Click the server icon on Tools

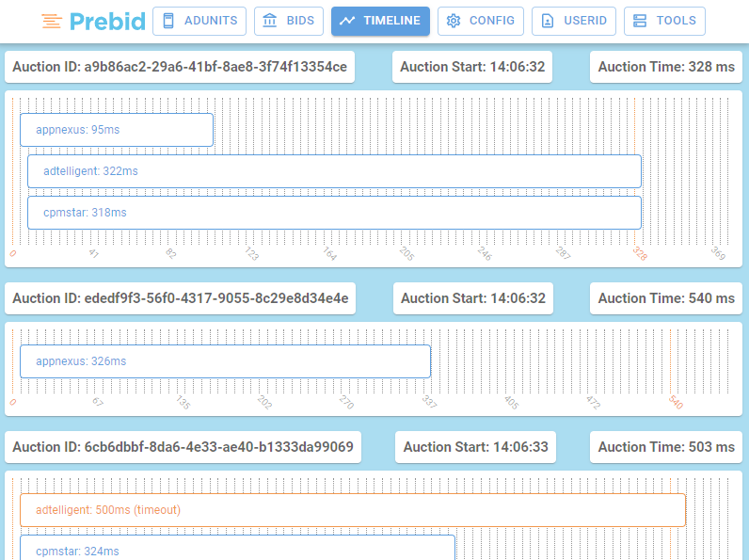(x=640, y=21)
